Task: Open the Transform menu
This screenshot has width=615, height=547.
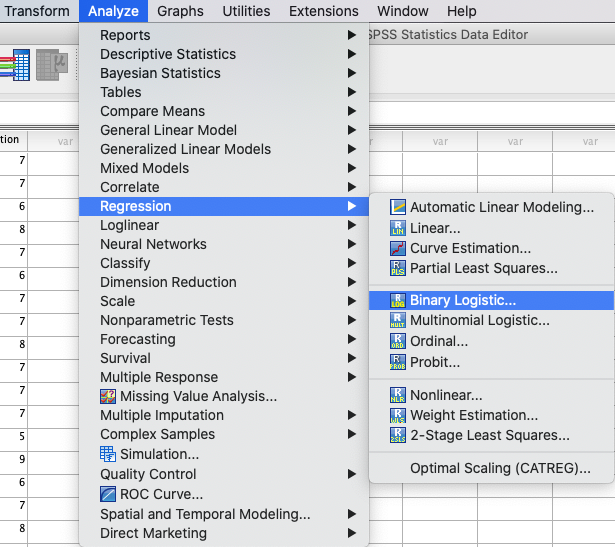Action: click(x=37, y=11)
